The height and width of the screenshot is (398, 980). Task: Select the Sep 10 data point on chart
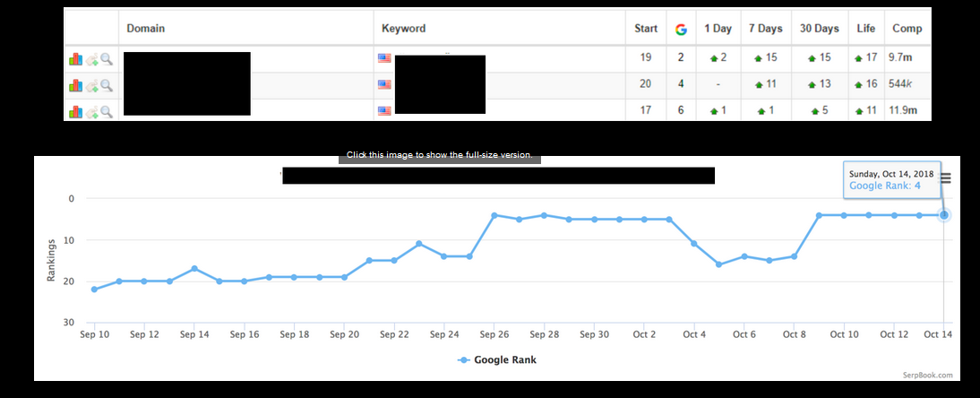(94, 290)
